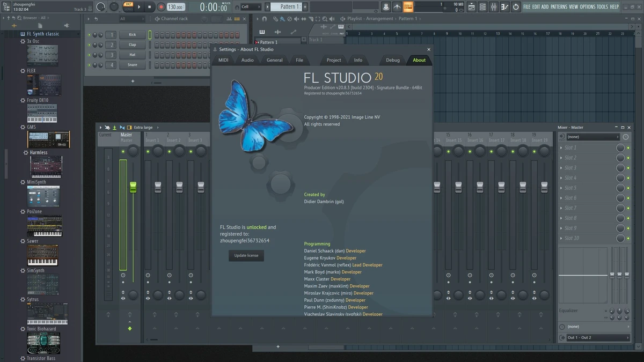Open 3x Osc plugin thumbnail in Browser

[42, 55]
